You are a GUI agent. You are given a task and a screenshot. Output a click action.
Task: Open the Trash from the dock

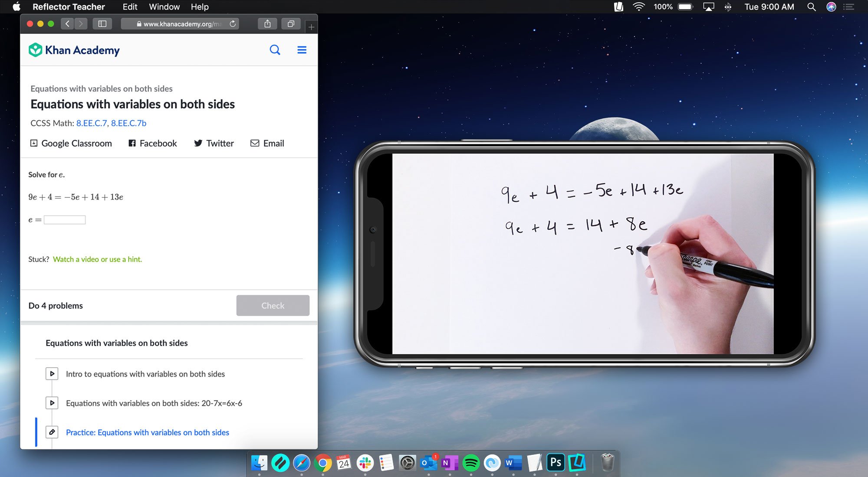[608, 462]
